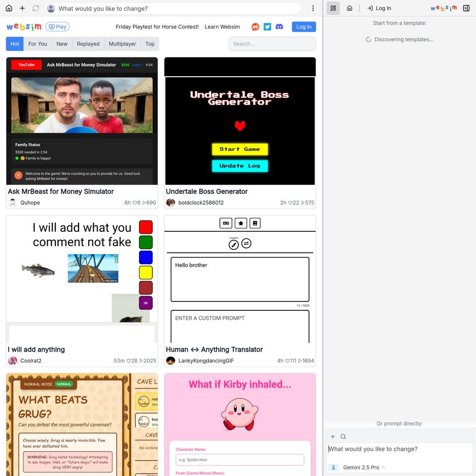Switch to the Hot tab
The height and width of the screenshot is (476, 476).
coord(15,44)
